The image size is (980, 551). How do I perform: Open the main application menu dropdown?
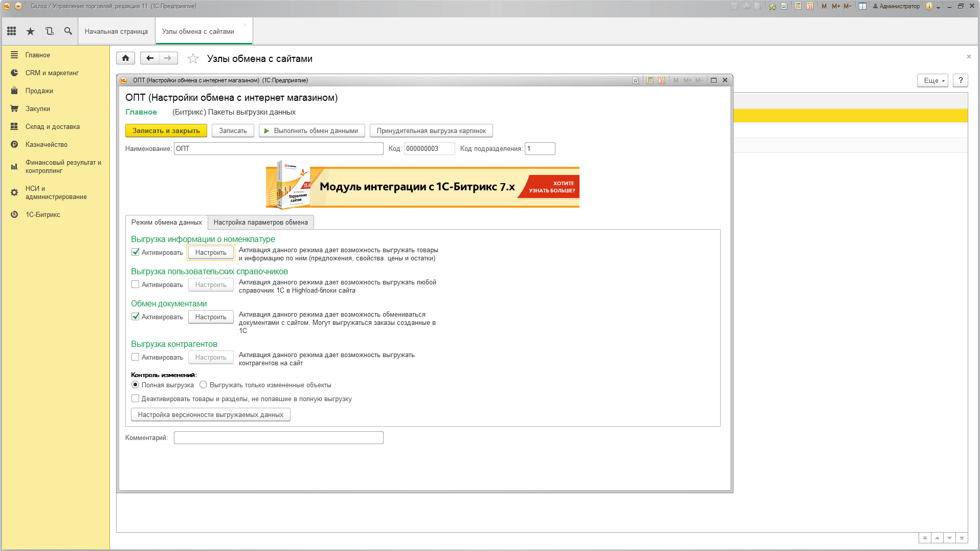coord(18,6)
